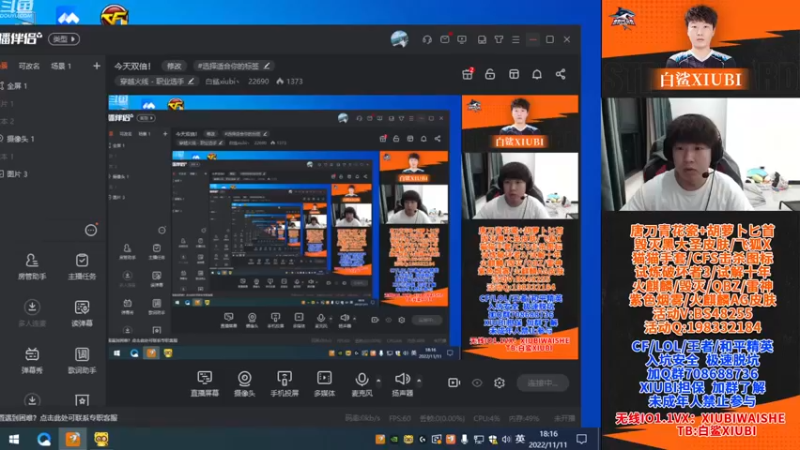This screenshot has width=800, height=450.
Task: Toggle the preview eye icon
Action: (x=477, y=383)
